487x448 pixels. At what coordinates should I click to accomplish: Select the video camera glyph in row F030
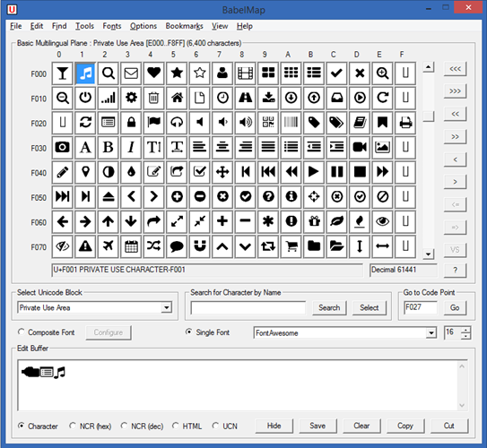[360, 148]
